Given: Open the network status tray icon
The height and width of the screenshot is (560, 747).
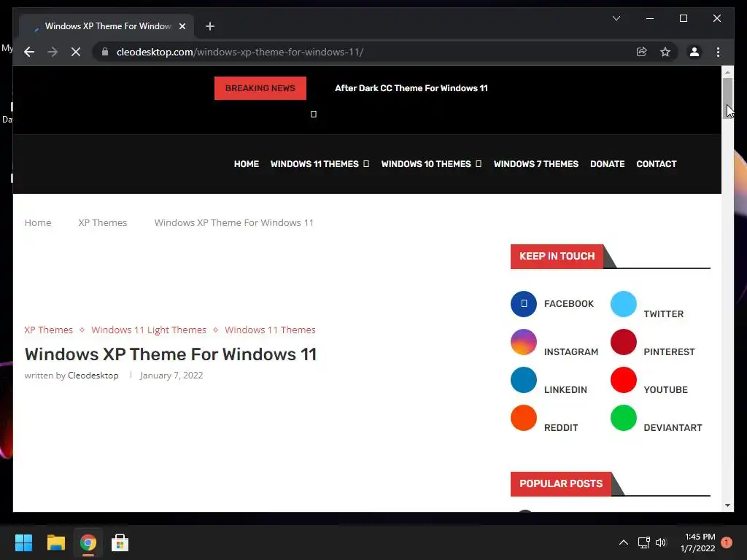Looking at the screenshot, I should 644,542.
